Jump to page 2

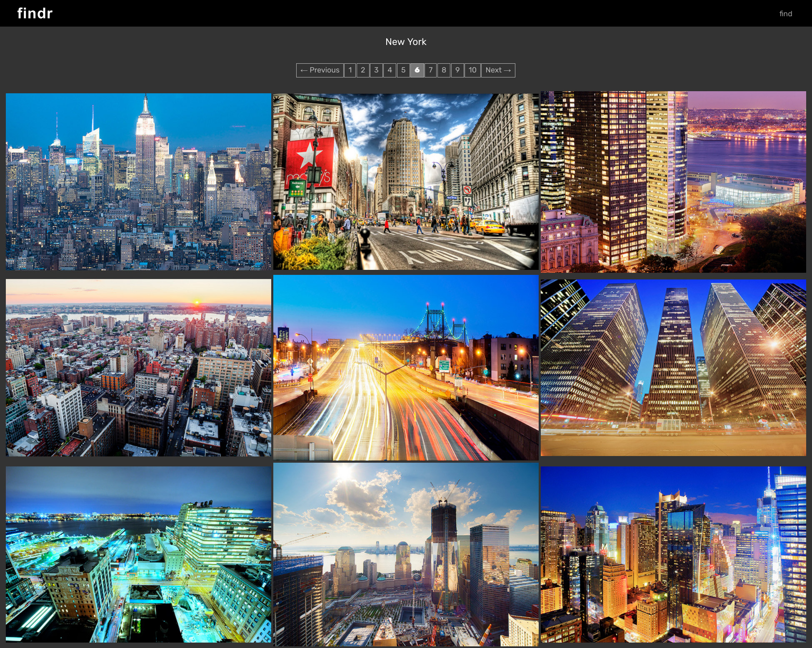point(363,70)
